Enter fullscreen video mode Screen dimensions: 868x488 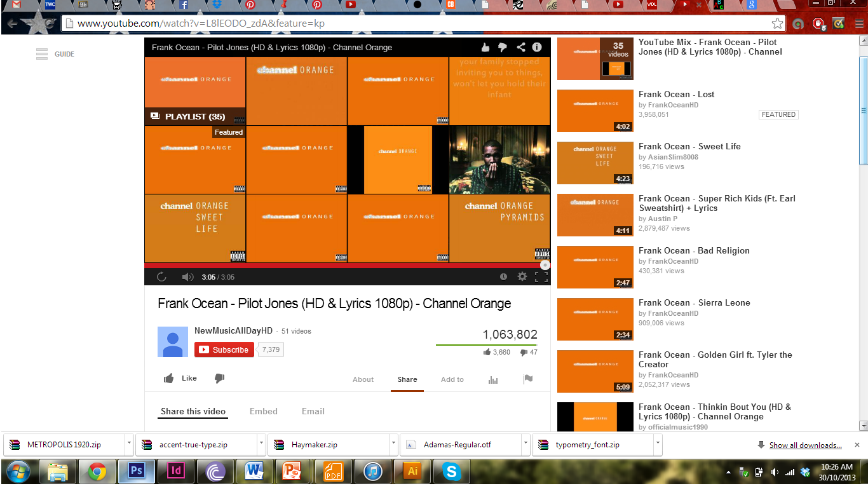[x=541, y=276]
